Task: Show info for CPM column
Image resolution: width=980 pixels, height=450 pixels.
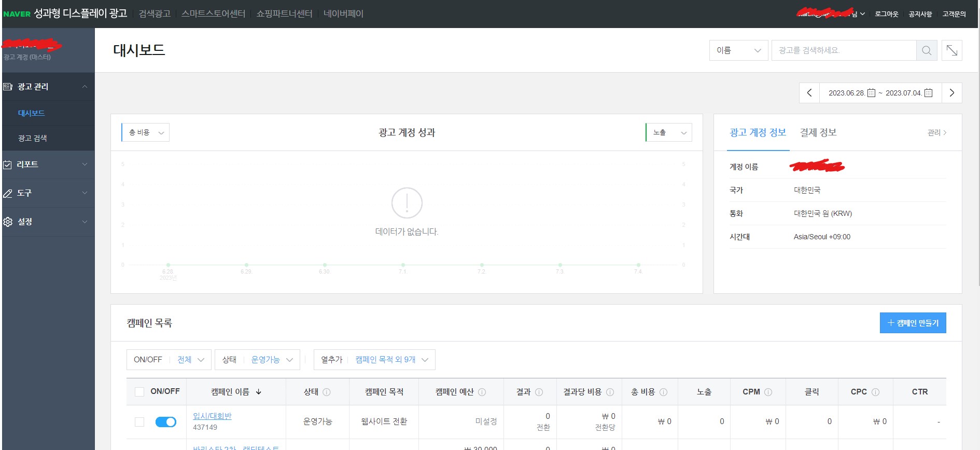Action: click(768, 392)
